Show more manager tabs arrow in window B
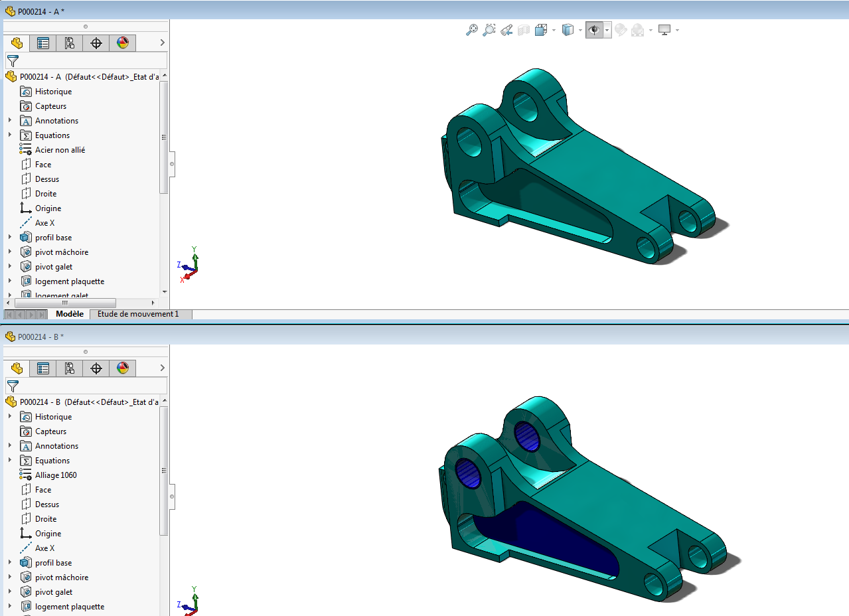Viewport: 849px width, 616px height. 163,368
